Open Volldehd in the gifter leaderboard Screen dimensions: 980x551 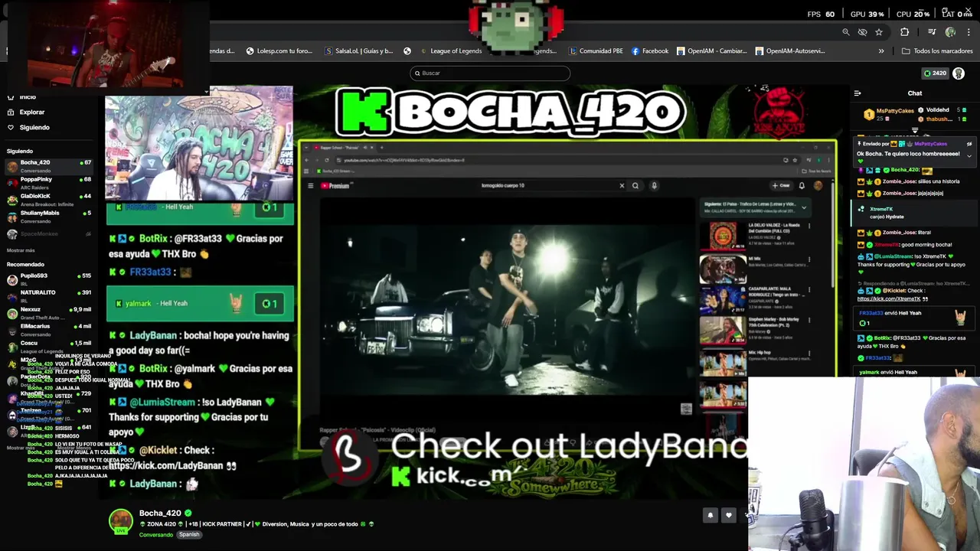(x=942, y=110)
